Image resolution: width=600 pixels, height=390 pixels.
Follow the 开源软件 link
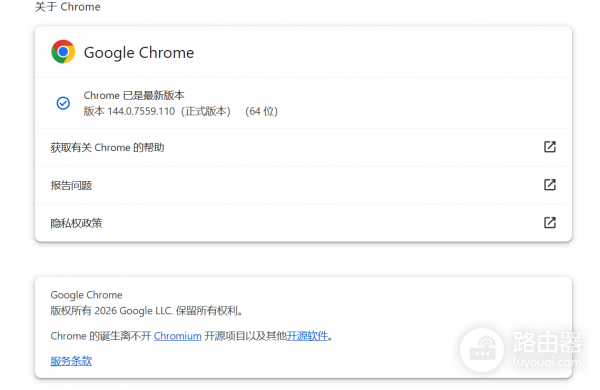coord(307,336)
